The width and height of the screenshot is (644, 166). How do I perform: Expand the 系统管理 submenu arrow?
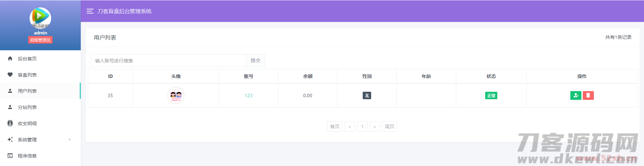[70, 139]
